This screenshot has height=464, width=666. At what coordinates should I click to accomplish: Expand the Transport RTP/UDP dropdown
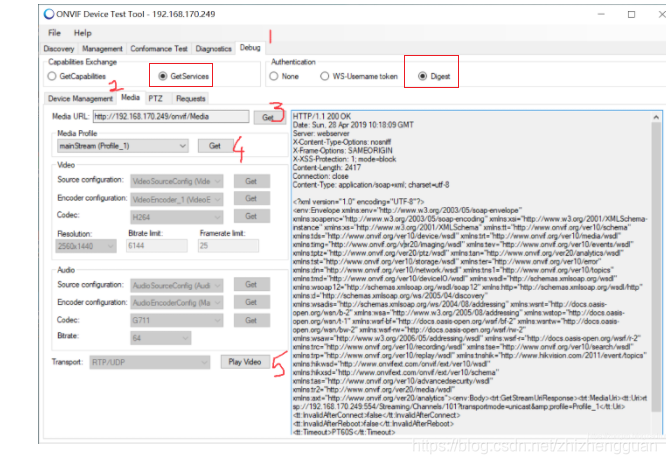pyautogui.click(x=150, y=362)
